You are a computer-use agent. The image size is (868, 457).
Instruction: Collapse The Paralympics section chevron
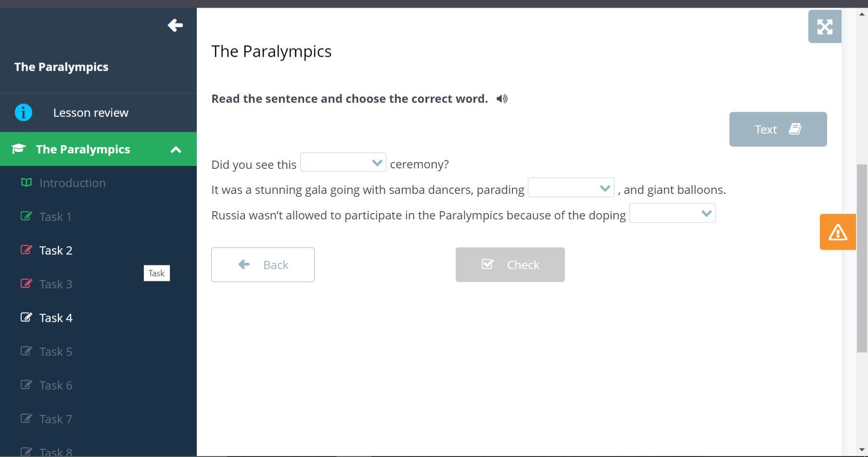[176, 150]
